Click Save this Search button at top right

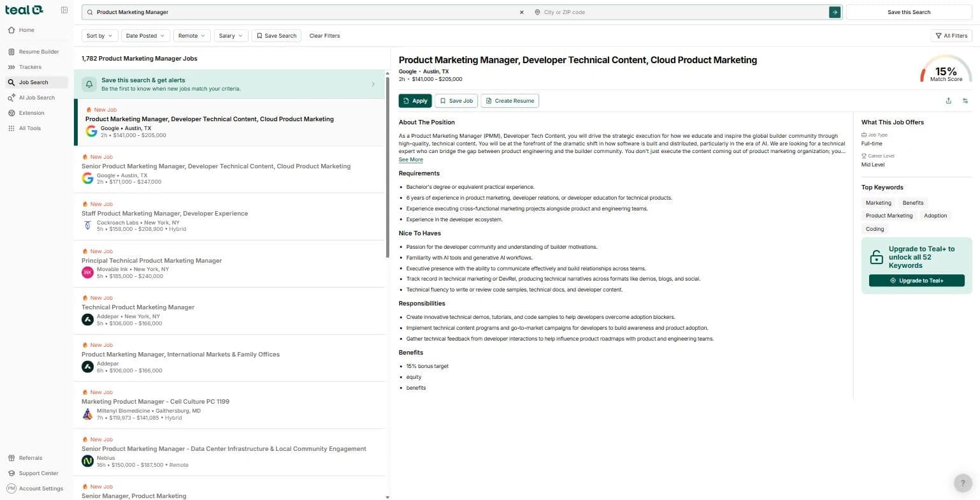909,12
